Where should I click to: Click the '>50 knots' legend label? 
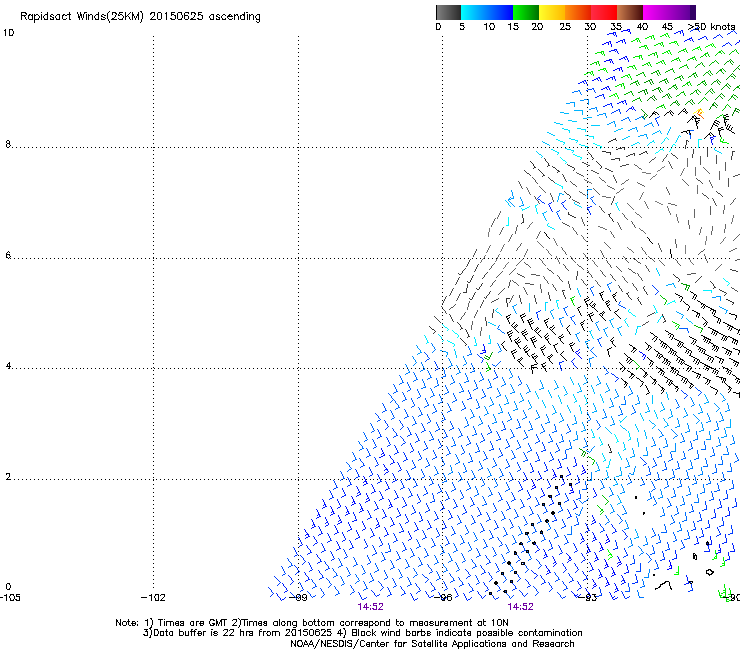[x=711, y=26]
